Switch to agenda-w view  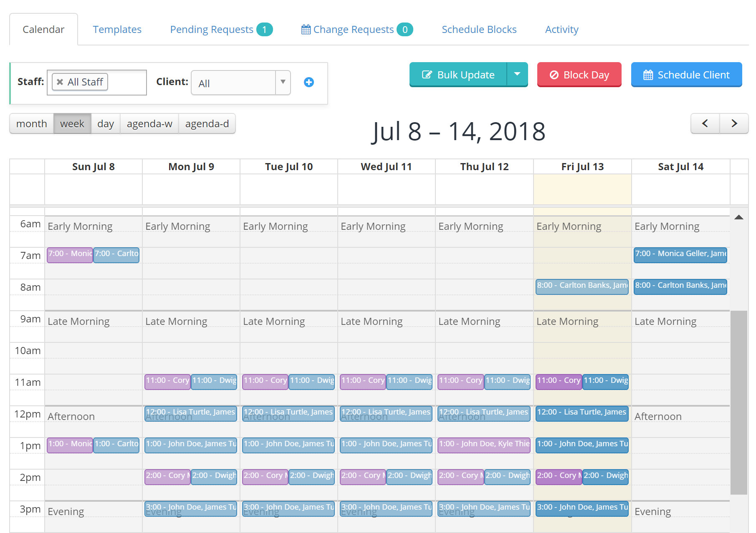tap(149, 123)
